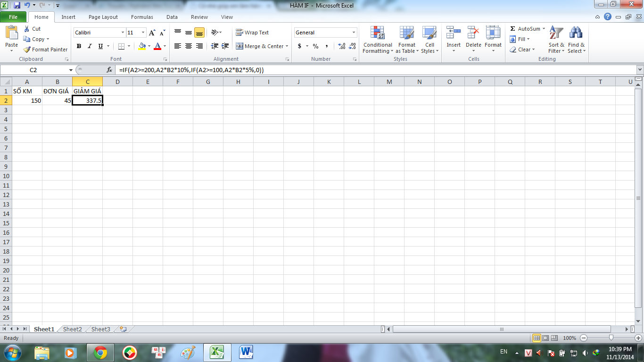This screenshot has width=644, height=362.
Task: Expand the General number format dropdown
Action: coord(354,33)
